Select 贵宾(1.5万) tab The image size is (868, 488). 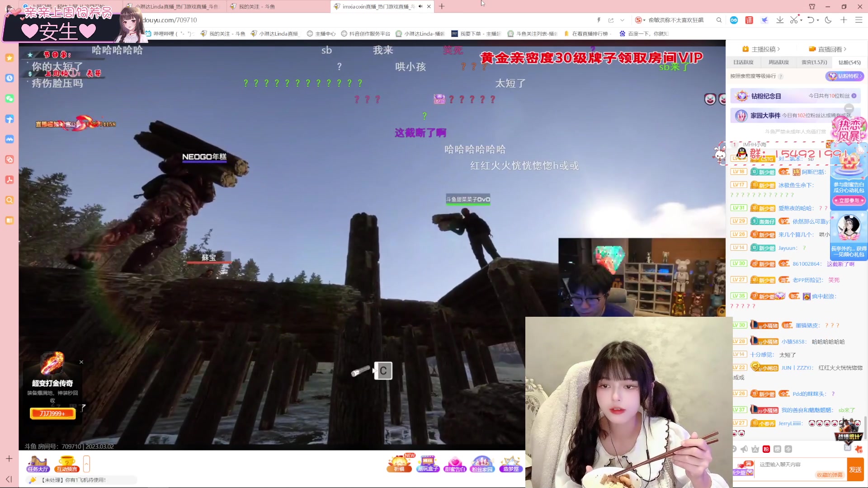pos(814,62)
